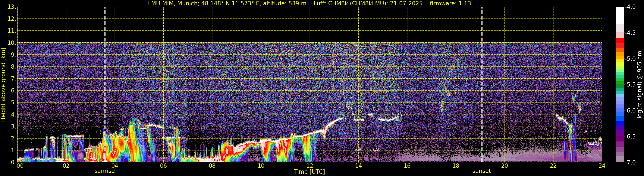644x176 pixels.
Task: Click the "24" time axis tick label
Action: tap(602, 166)
